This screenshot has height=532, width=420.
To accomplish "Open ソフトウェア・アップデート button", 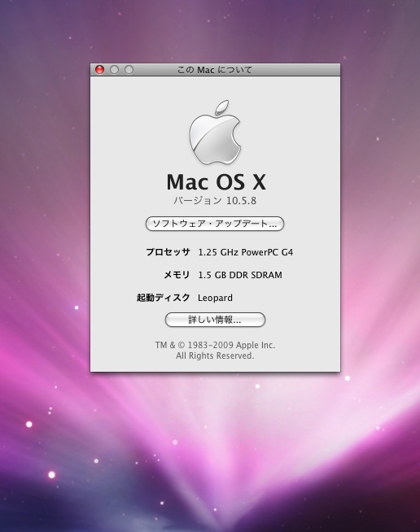I will click(215, 224).
